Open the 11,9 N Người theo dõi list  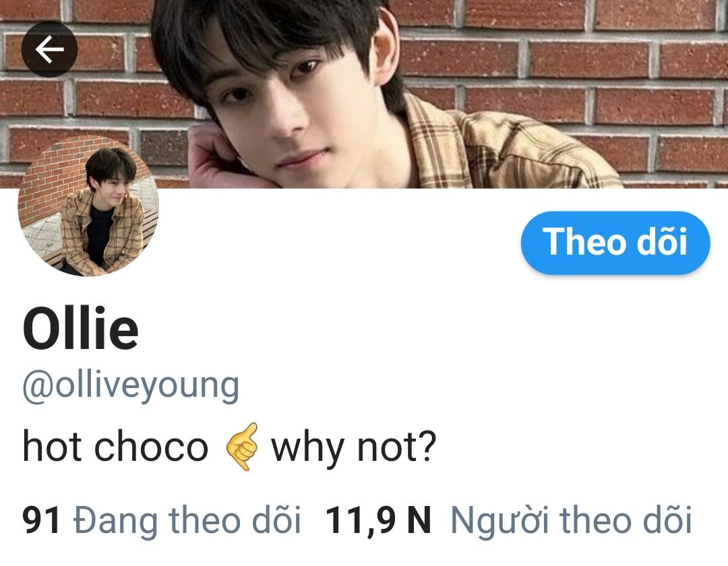(x=509, y=520)
